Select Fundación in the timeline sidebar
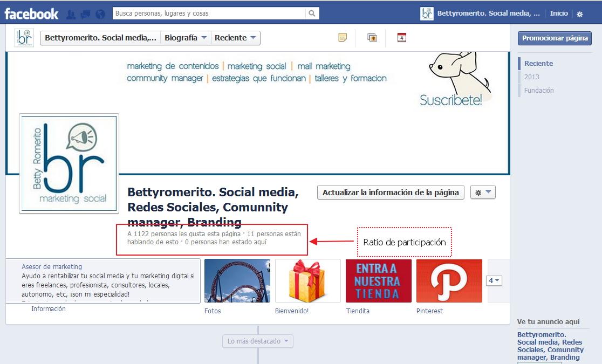Image resolution: width=602 pixels, height=364 pixels. (x=539, y=90)
